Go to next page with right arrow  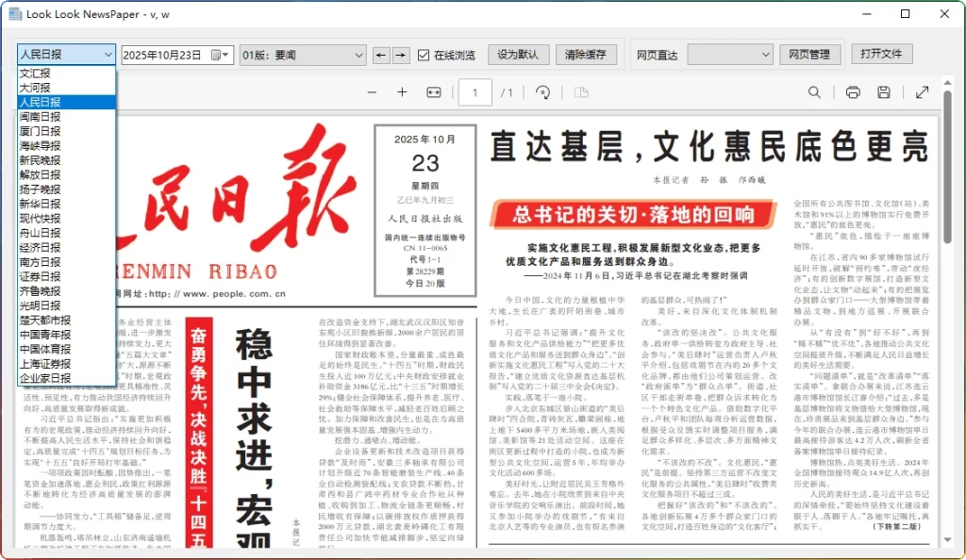click(x=401, y=55)
